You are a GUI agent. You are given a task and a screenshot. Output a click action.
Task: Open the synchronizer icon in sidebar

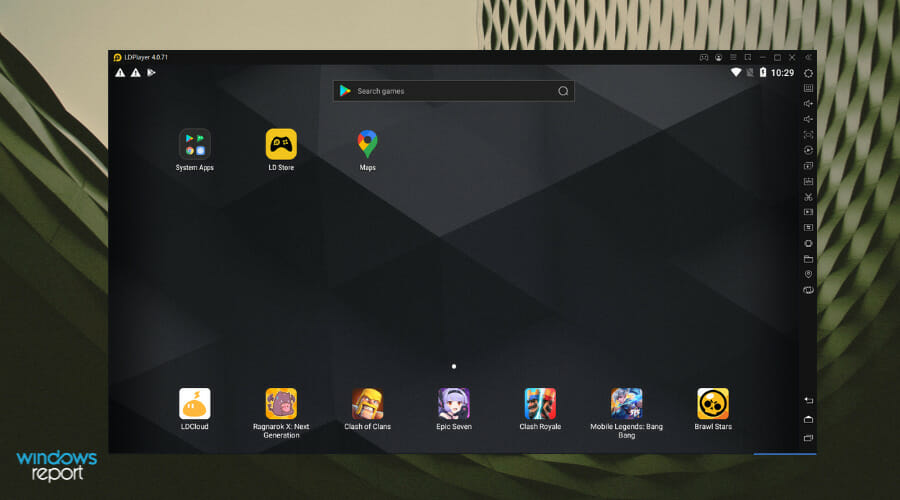pos(808,228)
